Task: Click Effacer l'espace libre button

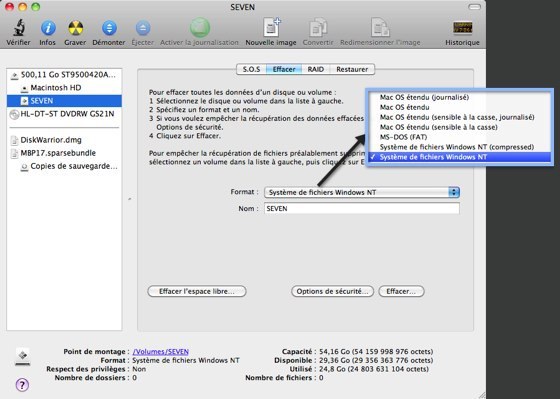Action: pyautogui.click(x=197, y=291)
